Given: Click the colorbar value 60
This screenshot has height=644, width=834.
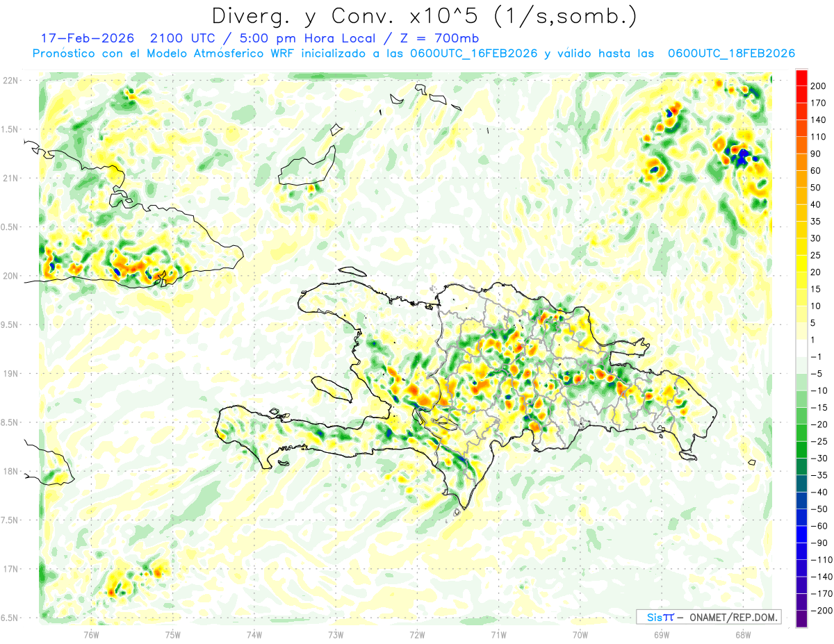Looking at the screenshot, I should 816,170.
